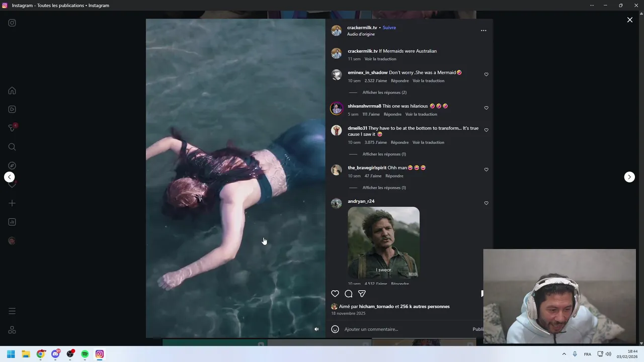Image resolution: width=644 pixels, height=362 pixels.
Task: Open the app title bar three-dot menu
Action: (592, 6)
